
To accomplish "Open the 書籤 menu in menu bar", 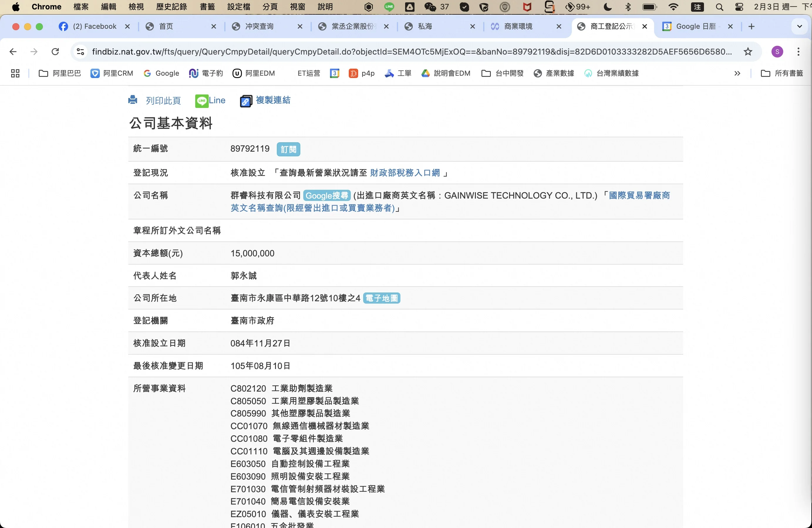I will pos(207,7).
